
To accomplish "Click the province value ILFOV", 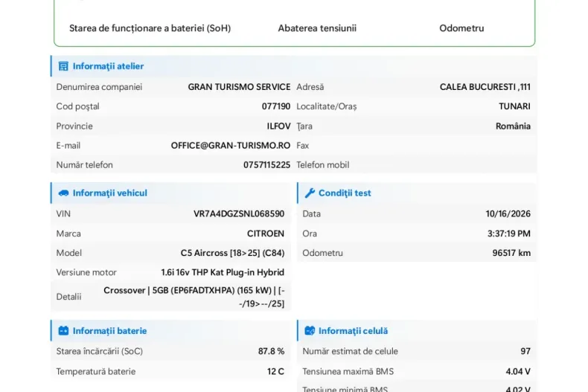I will tap(278, 126).
